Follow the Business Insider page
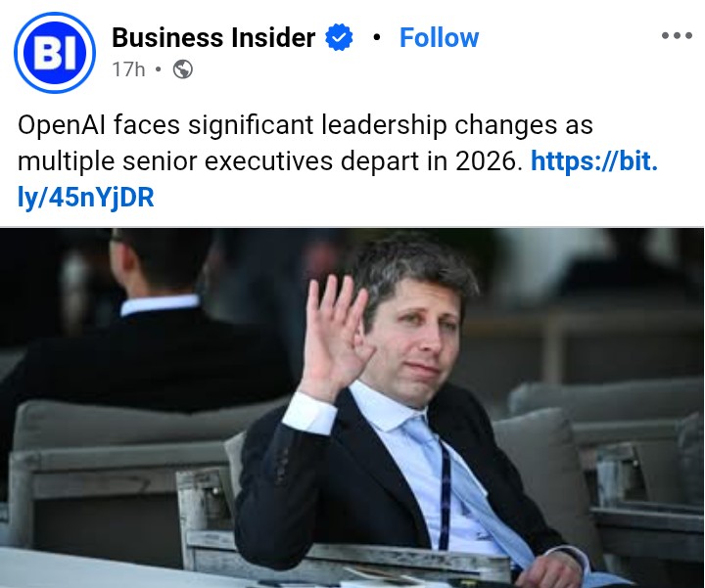Image resolution: width=705 pixels, height=588 pixels. click(439, 37)
